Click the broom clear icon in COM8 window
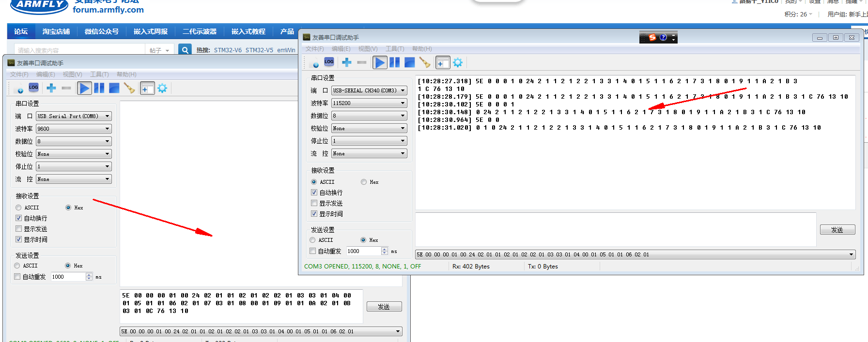Image resolution: width=868 pixels, height=342 pixels. tap(129, 88)
